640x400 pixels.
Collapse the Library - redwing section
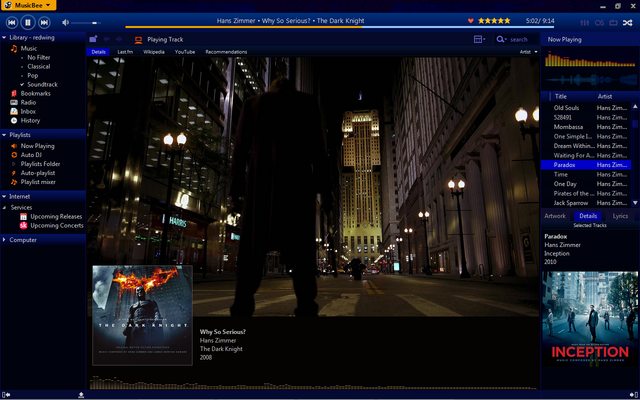pyautogui.click(x=4, y=38)
